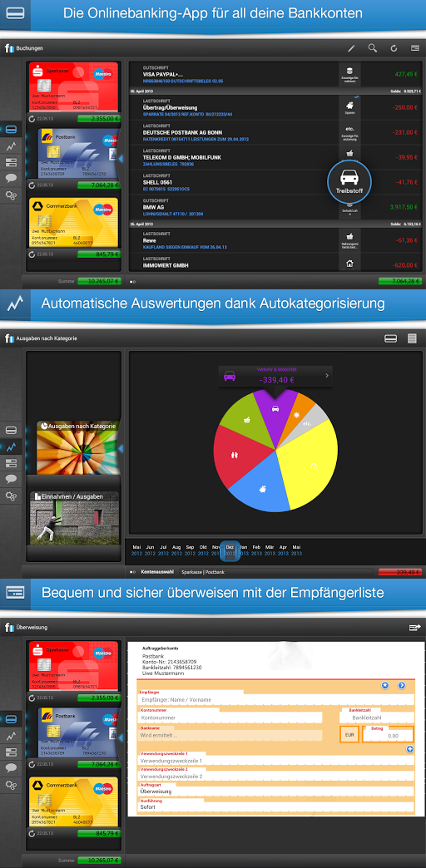
Task: Refresh bookings with the Buchungen toolbar reload icon
Action: [394, 48]
